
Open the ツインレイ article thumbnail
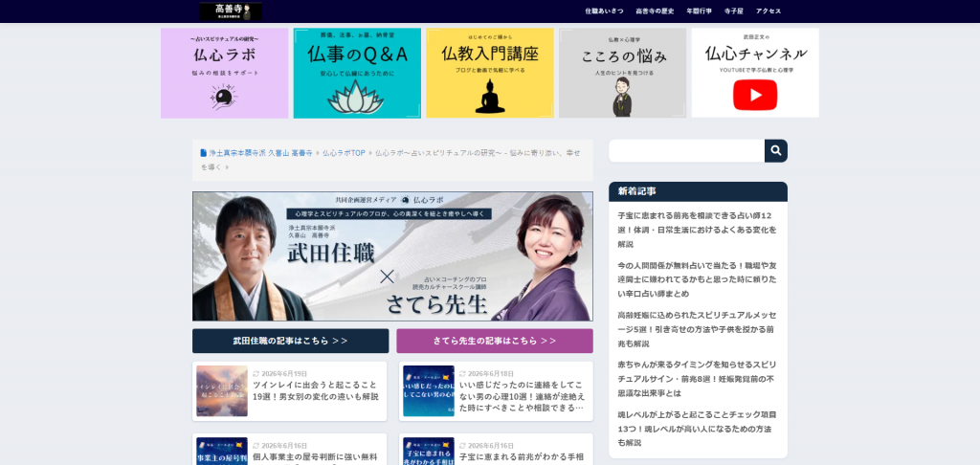222,391
